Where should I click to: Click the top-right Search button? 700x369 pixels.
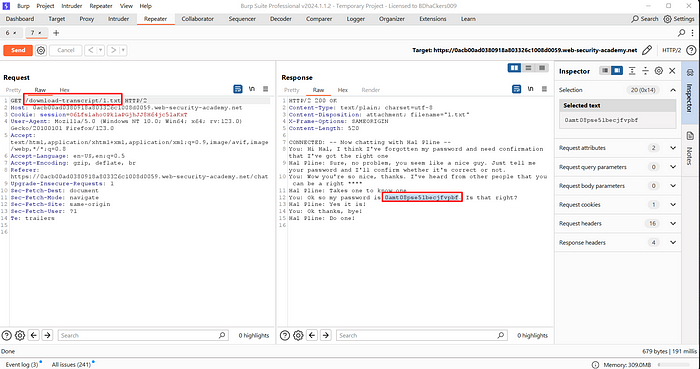coord(645,19)
